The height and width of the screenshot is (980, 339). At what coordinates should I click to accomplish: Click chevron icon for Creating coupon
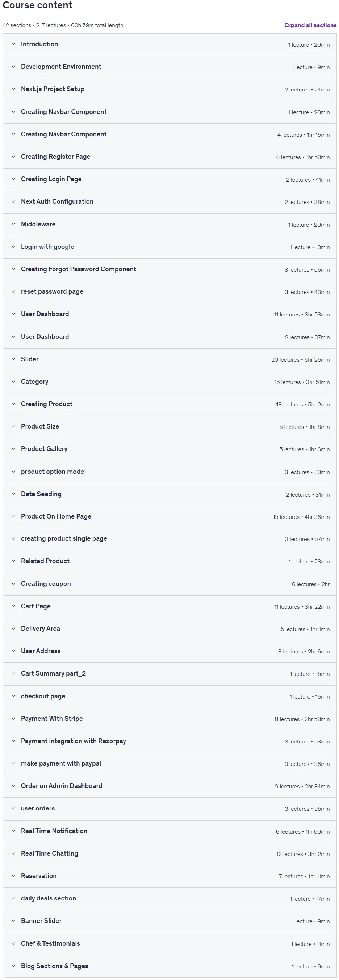click(13, 584)
